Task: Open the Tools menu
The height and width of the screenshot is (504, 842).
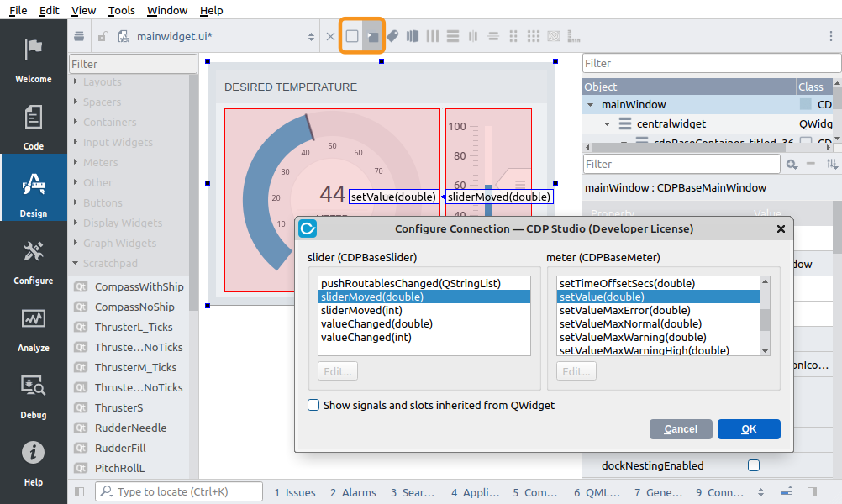Action: click(121, 10)
